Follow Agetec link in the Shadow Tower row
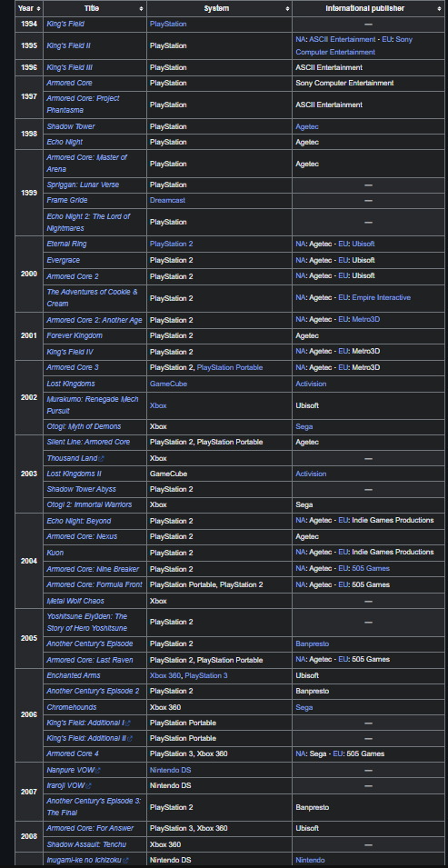 click(x=307, y=126)
